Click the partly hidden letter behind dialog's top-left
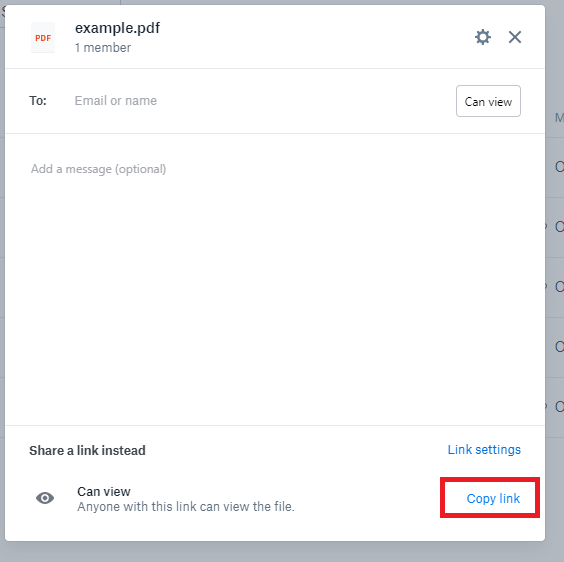The width and height of the screenshot is (564, 562). pyautogui.click(x=3, y=13)
